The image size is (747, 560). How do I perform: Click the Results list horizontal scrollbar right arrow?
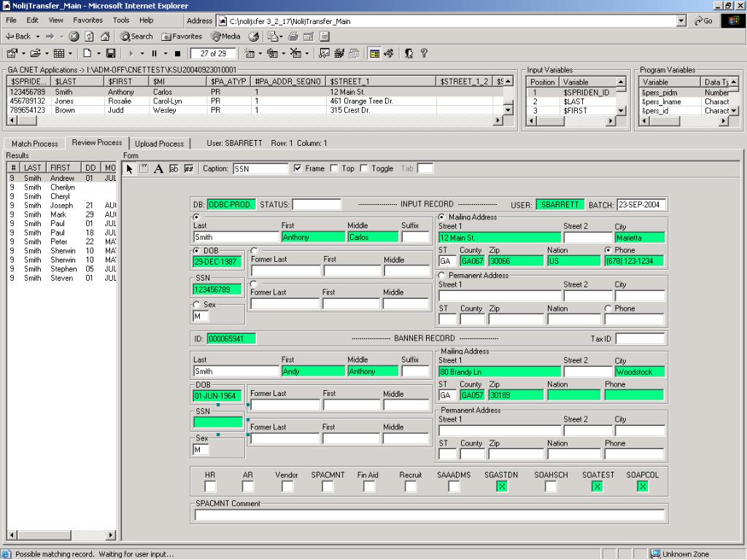click(111, 535)
